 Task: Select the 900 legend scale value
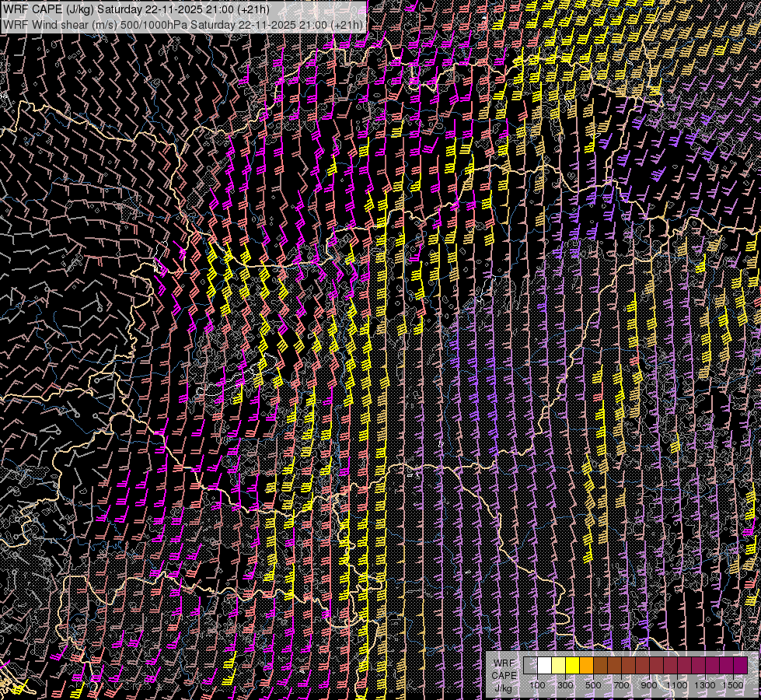tap(649, 684)
